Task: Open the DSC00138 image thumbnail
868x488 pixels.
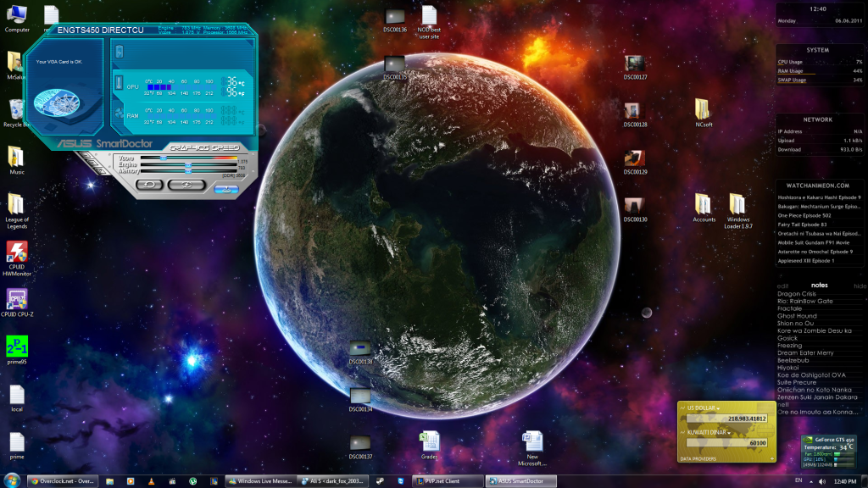Action: [360, 352]
